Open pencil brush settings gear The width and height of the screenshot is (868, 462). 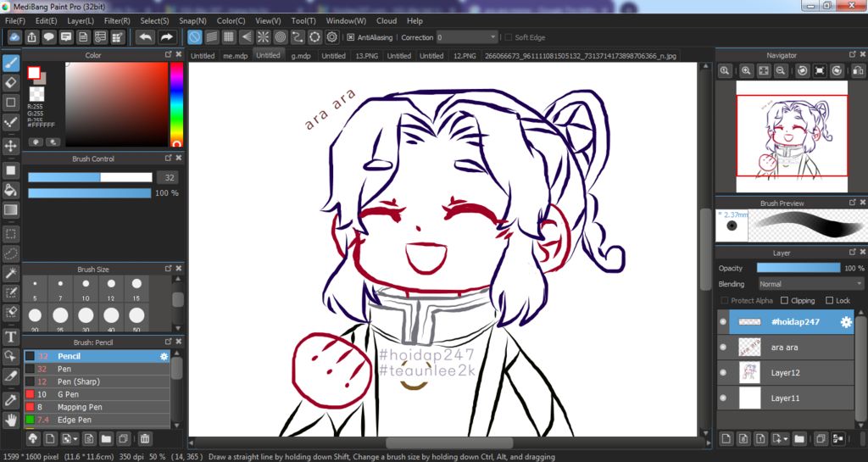click(x=164, y=356)
